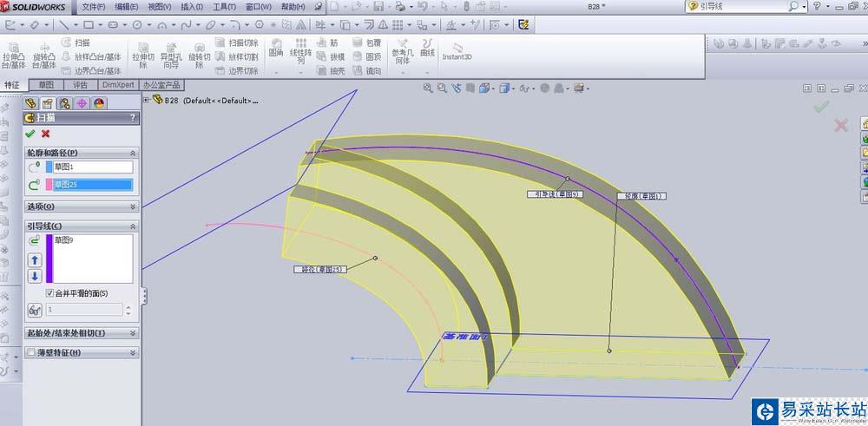This screenshot has height=426, width=868.
Task: Expand the B28 feature tree node
Action: click(x=147, y=100)
